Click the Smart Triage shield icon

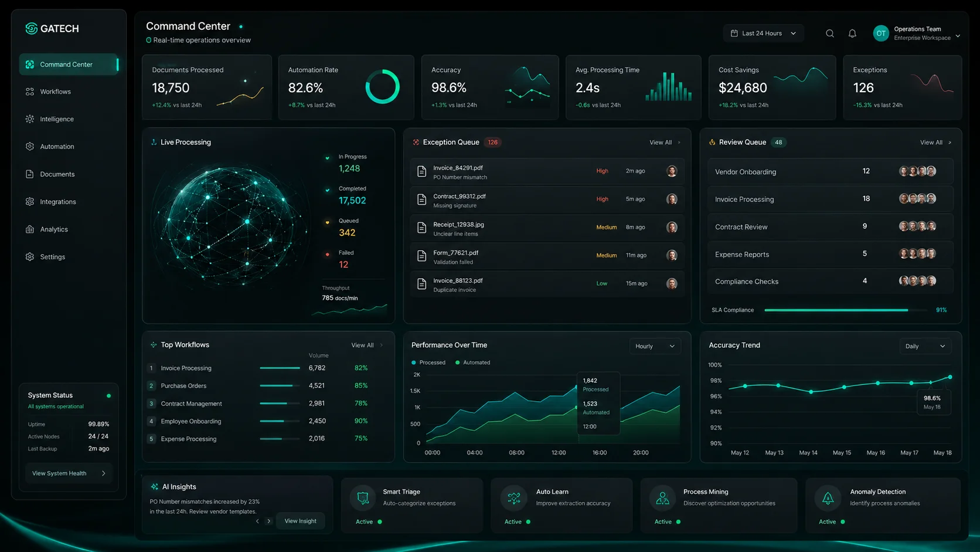click(363, 499)
